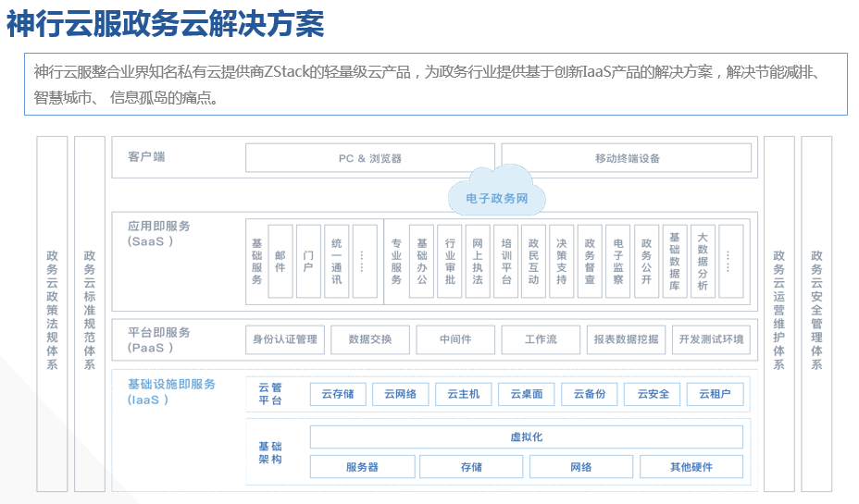Select the 政务云安全管理体系 vertical column
Screen dimensions: 859x504
click(816, 310)
